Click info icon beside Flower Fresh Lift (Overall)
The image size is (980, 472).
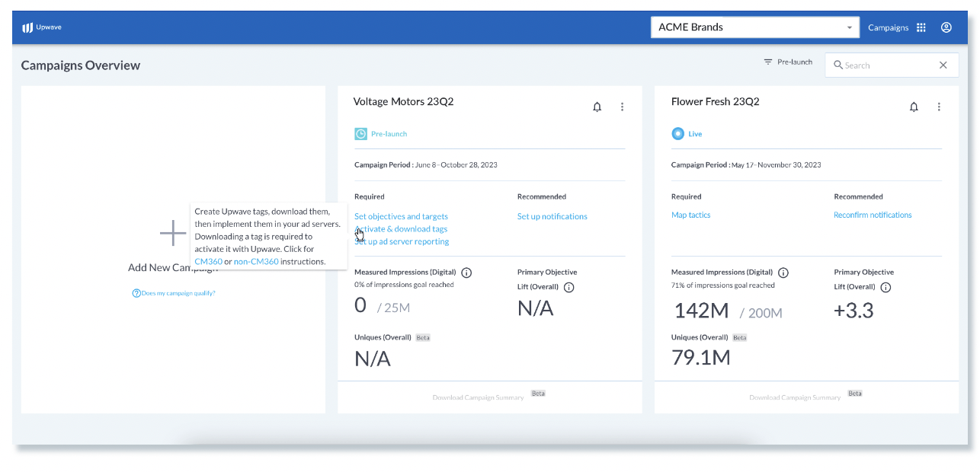click(x=886, y=287)
